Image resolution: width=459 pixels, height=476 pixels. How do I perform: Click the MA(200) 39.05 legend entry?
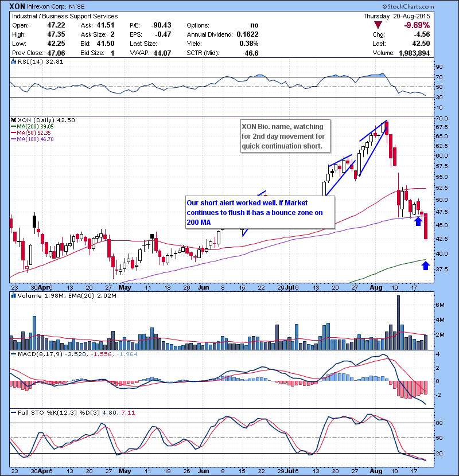(x=32, y=127)
